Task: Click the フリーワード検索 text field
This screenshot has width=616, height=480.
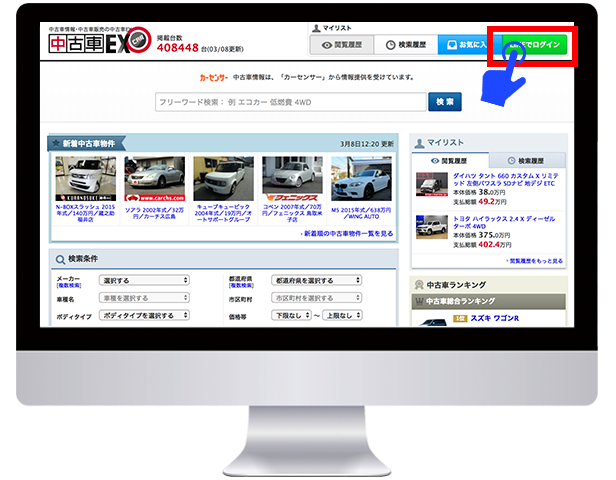Action: [290, 102]
